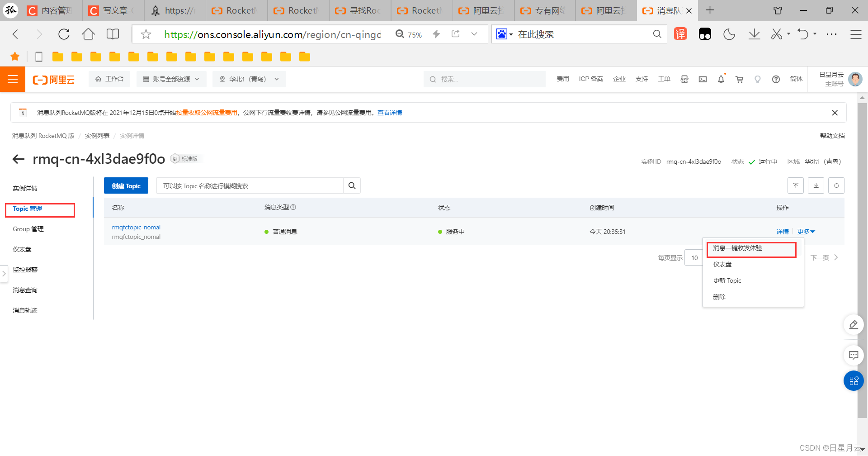This screenshot has width=868, height=456.
Task: Open the Aliyun hamburger menu
Action: (13, 79)
